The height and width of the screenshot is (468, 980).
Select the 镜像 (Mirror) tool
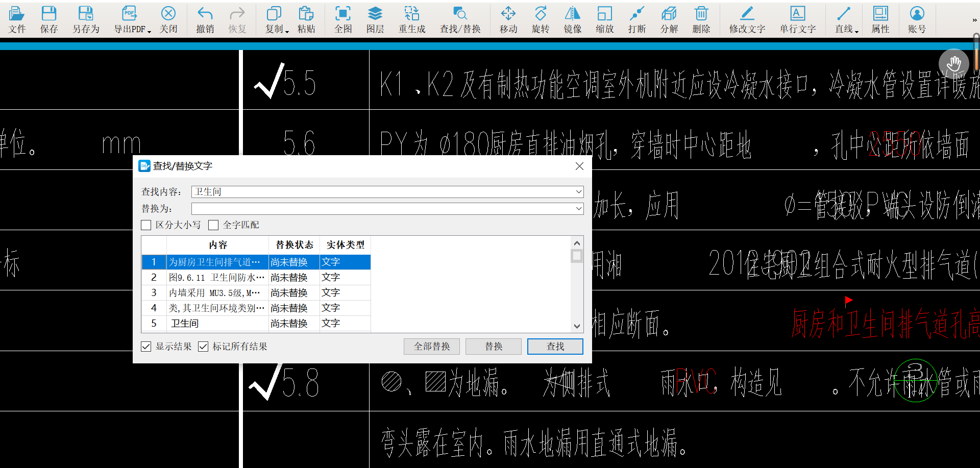(x=573, y=20)
